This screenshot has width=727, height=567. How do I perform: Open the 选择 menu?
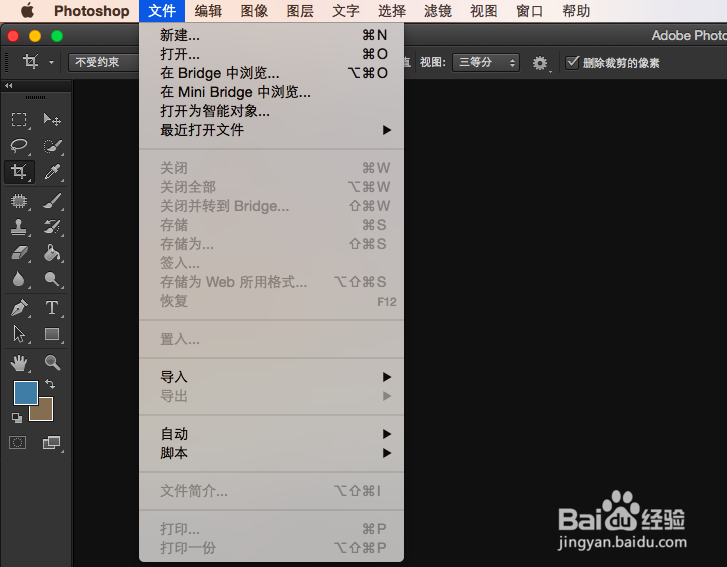(392, 11)
